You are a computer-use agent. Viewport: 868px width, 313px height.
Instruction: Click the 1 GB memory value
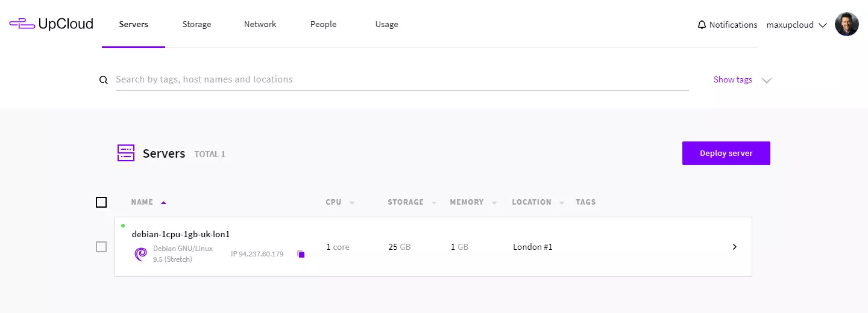(459, 247)
